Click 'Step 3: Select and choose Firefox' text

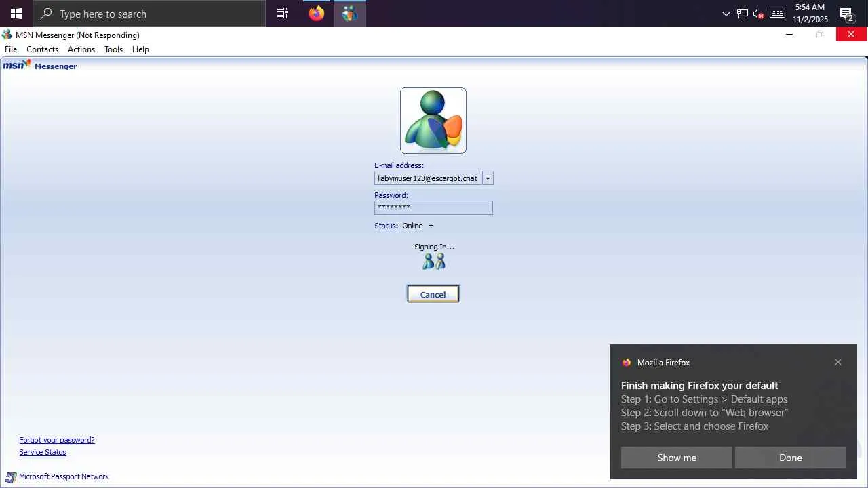tap(694, 426)
